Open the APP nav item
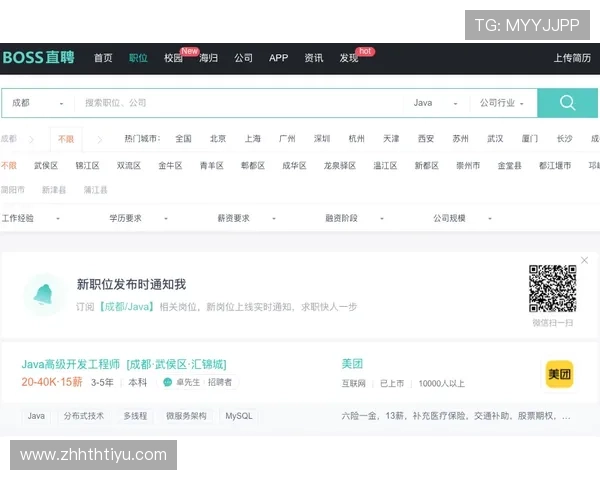The image size is (600, 480). (278, 58)
